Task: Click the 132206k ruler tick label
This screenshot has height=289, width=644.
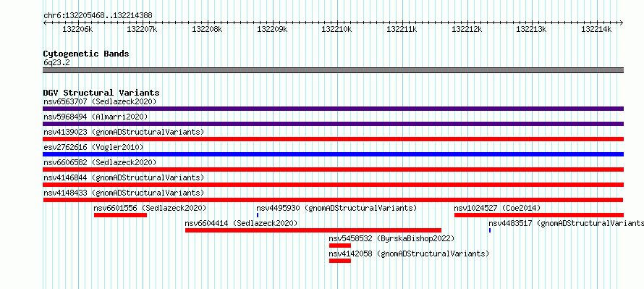Action: coord(77,29)
